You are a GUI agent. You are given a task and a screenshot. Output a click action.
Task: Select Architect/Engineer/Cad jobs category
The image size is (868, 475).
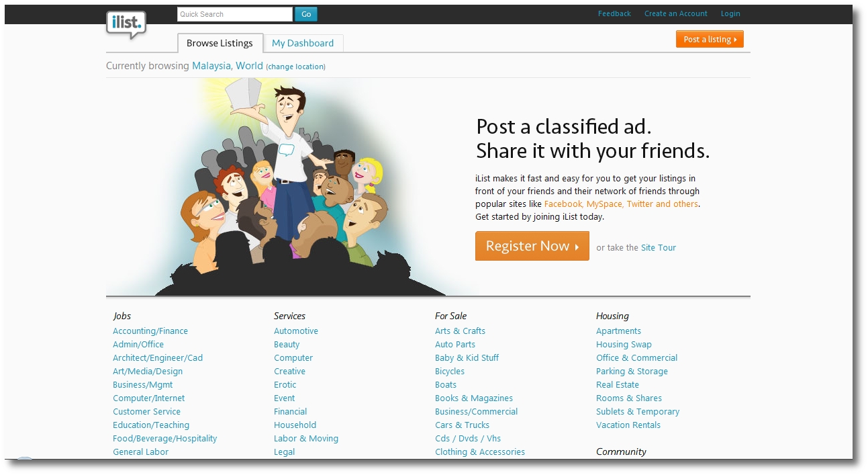[x=158, y=358]
